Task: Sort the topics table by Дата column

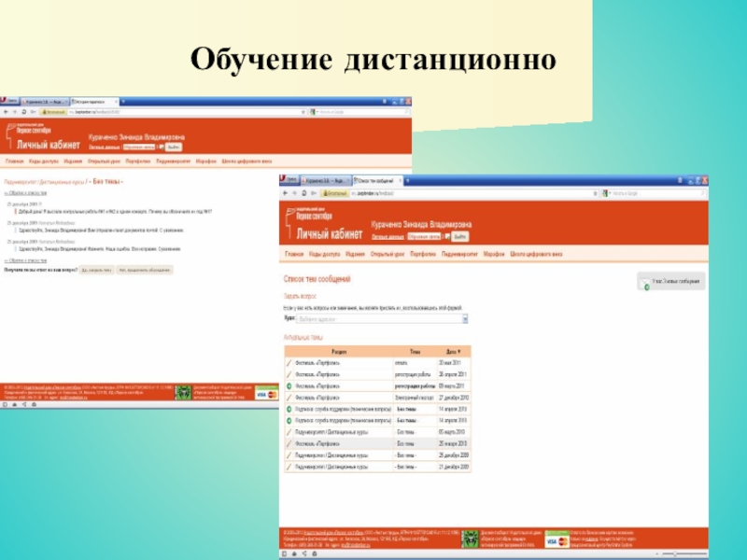Action: click(454, 352)
